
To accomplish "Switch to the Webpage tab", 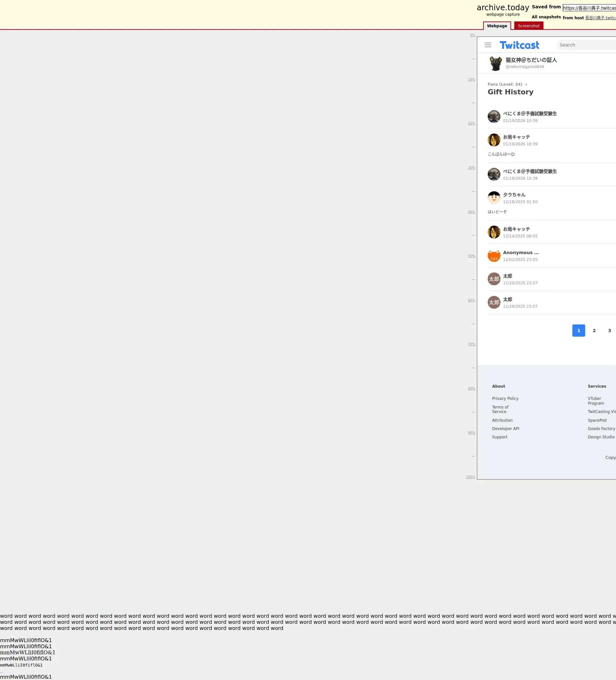I will tap(497, 26).
